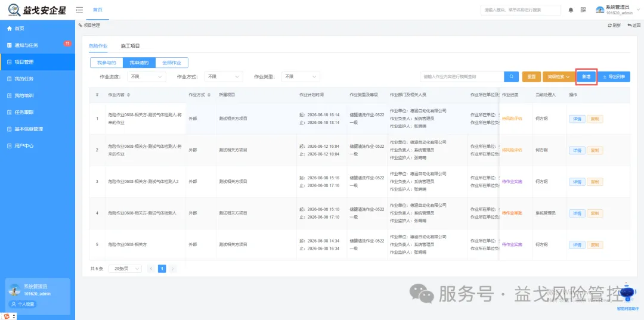This screenshot has height=320, width=644.
Task: Open 详情 for row 1
Action: tap(577, 119)
